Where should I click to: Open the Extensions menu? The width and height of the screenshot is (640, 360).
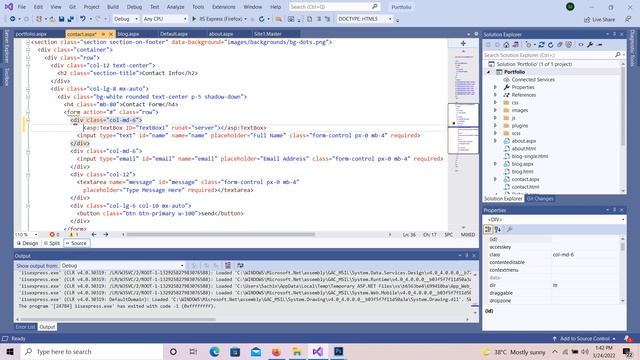coord(224,7)
